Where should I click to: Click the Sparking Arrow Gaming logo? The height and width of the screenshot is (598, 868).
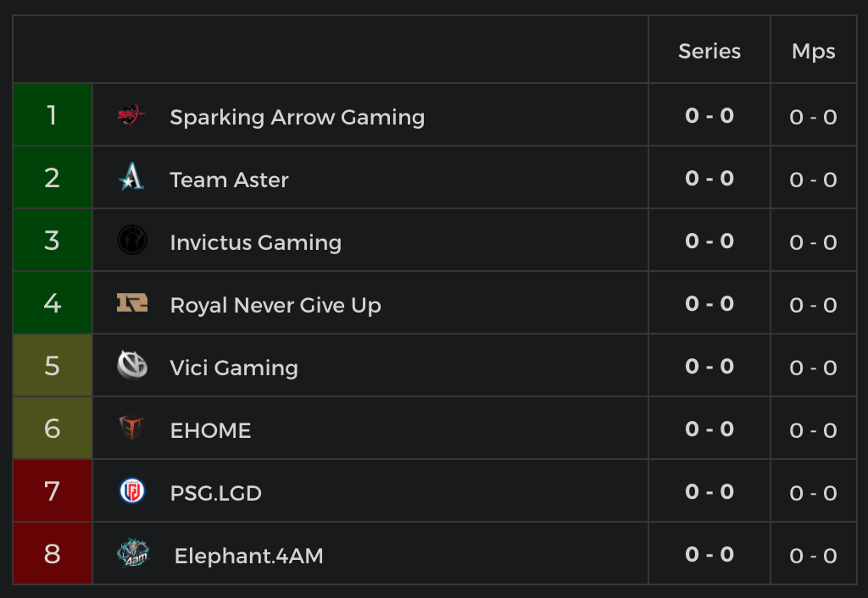(x=131, y=115)
